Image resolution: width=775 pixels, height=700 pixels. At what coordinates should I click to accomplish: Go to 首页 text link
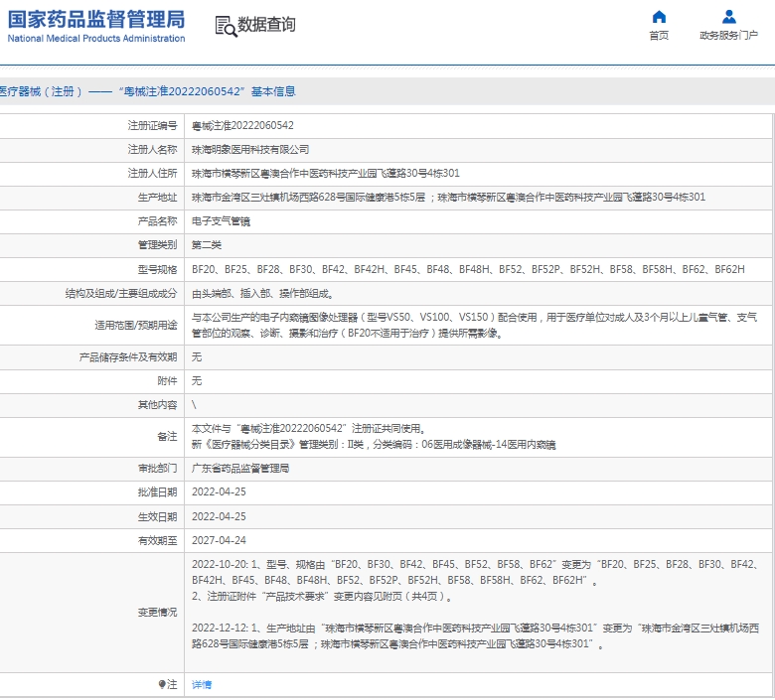tap(659, 35)
